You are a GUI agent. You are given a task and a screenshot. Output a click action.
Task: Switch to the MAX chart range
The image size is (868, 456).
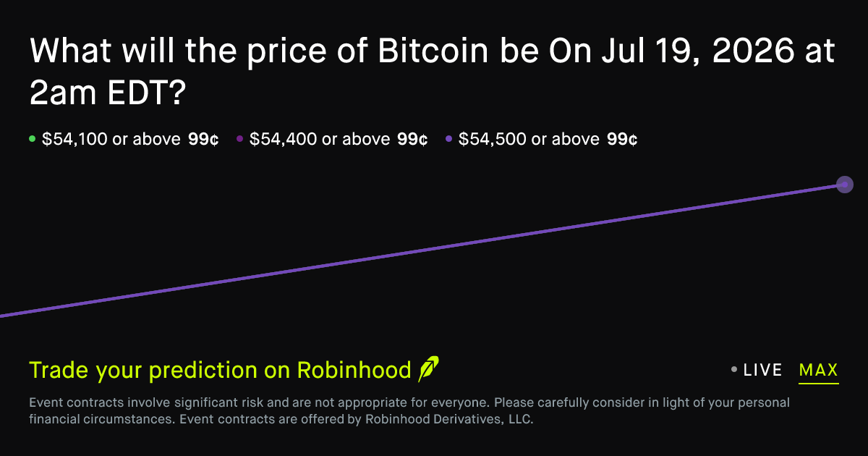coord(819,371)
